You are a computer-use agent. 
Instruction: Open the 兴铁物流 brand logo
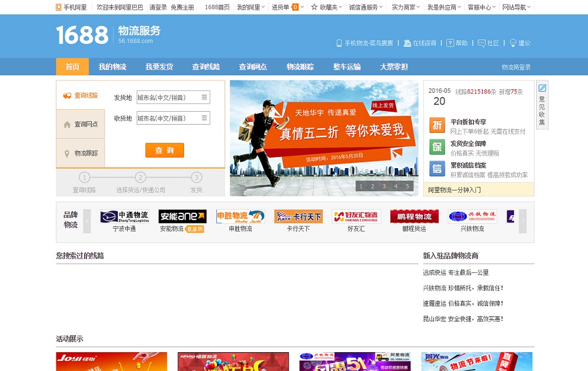(473, 216)
